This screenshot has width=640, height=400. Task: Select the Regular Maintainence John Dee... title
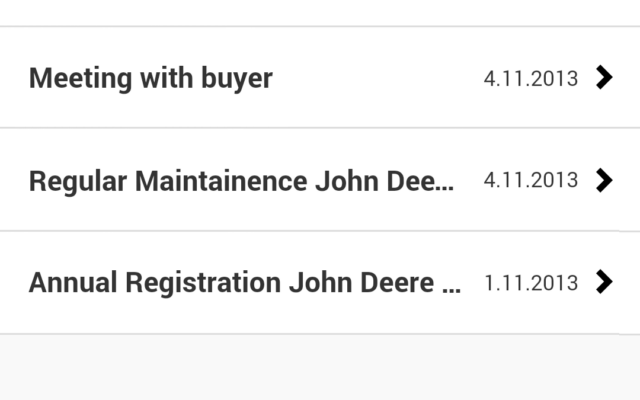241,181
